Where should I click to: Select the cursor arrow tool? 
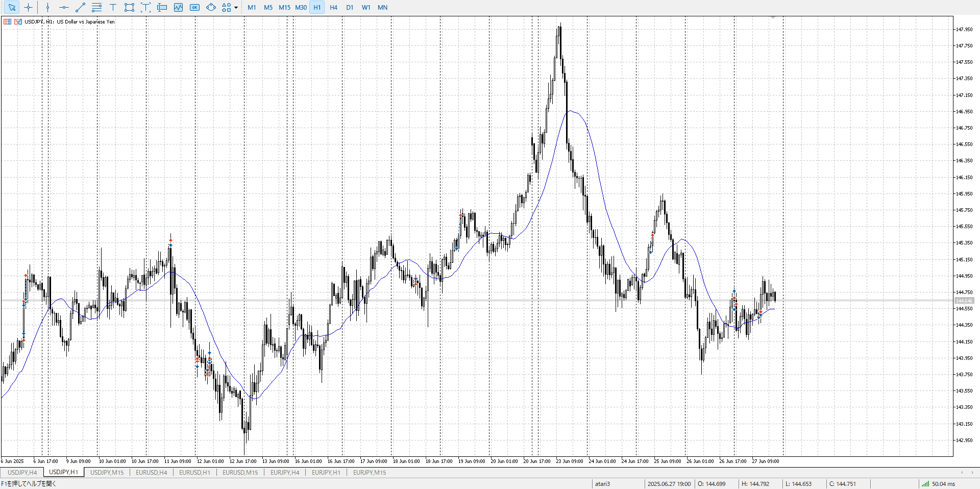pyautogui.click(x=12, y=8)
